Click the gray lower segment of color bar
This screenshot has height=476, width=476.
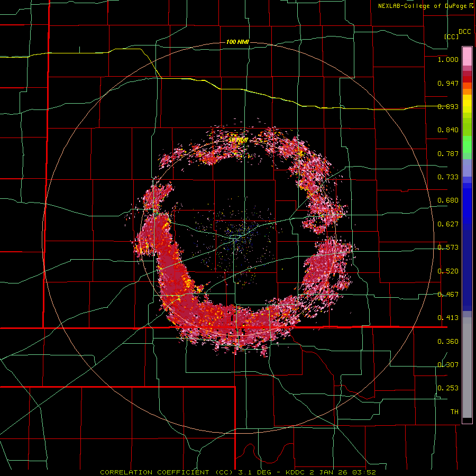click(x=467, y=368)
